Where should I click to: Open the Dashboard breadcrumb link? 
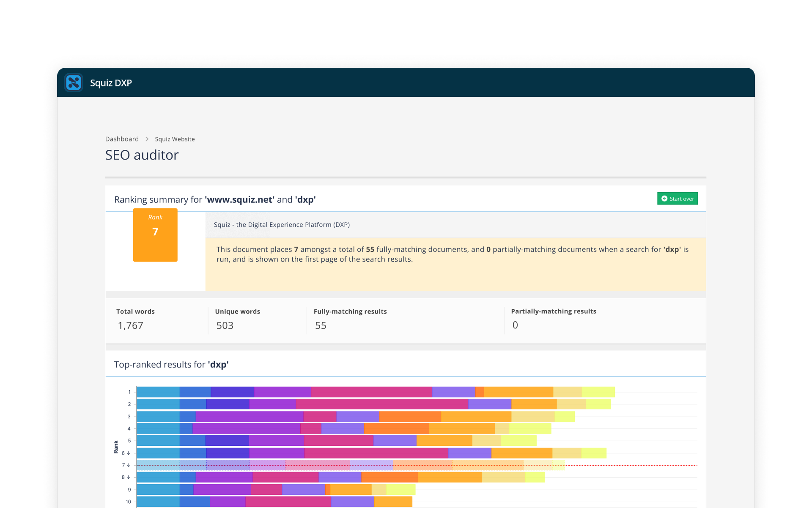point(122,139)
